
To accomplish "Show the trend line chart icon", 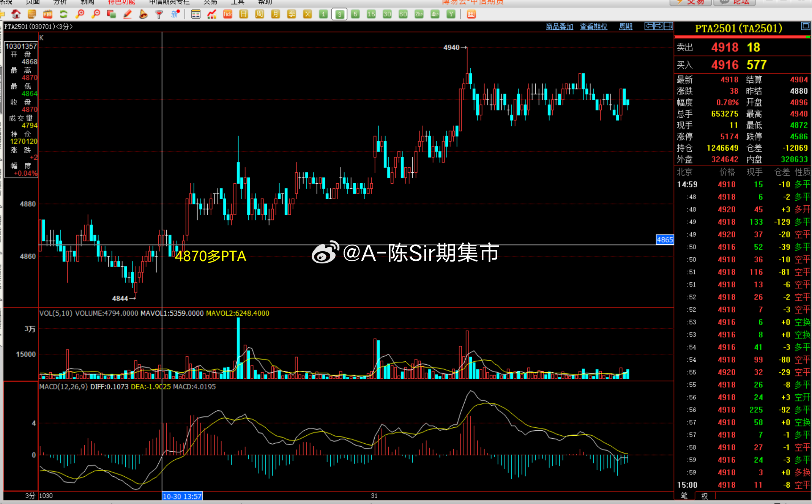I will 212,14.
